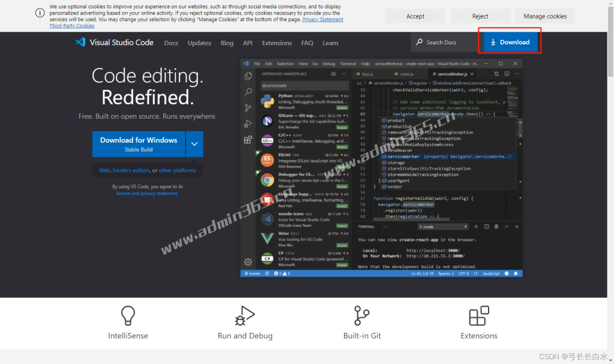Click Explorer files icon in editor preview
The width and height of the screenshot is (614, 364).
(248, 76)
